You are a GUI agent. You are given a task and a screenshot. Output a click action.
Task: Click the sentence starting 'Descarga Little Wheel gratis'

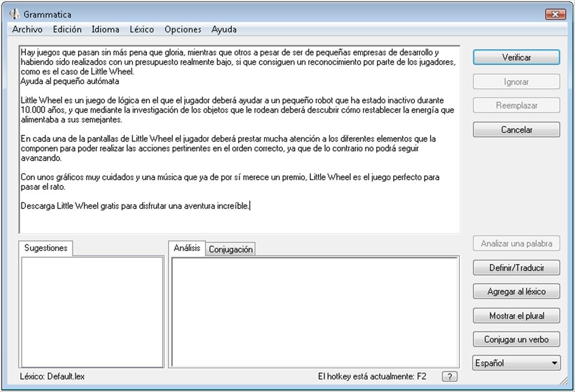tap(135, 206)
